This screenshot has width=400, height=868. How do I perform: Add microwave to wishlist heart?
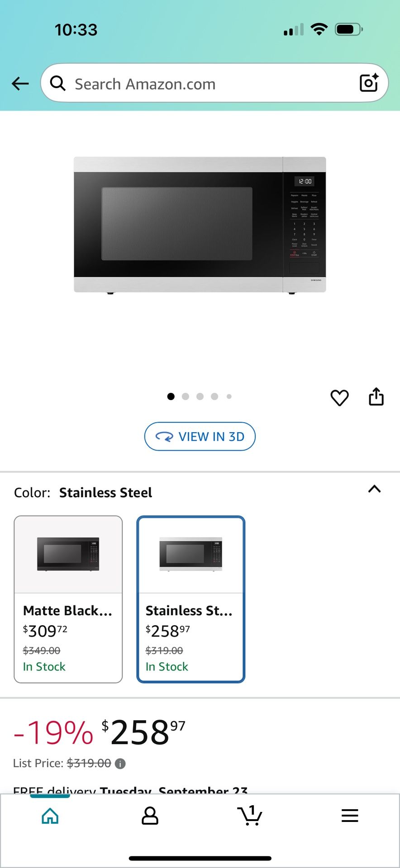click(x=339, y=398)
